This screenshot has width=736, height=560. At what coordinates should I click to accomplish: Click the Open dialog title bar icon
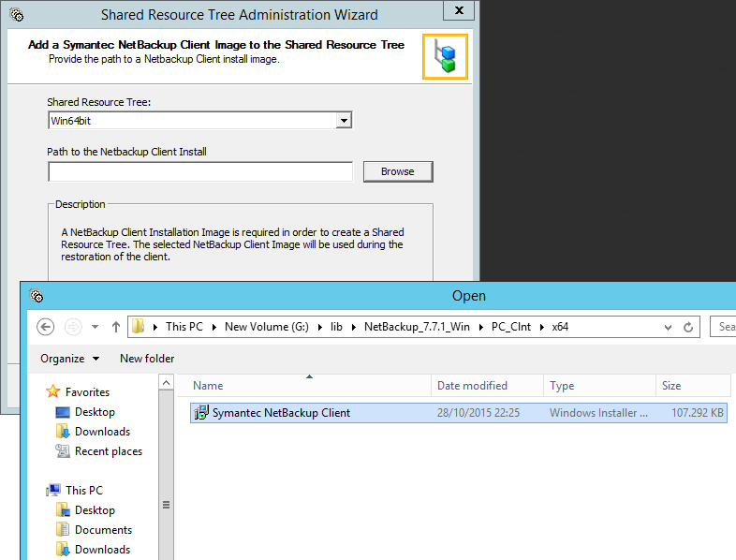[x=37, y=296]
